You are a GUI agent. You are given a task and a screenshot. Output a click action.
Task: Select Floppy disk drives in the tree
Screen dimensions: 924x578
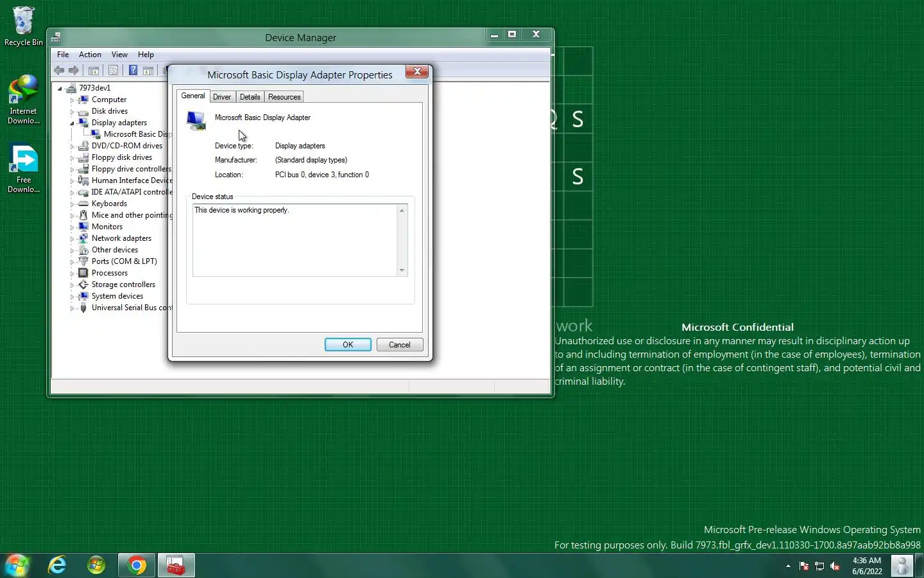(116, 157)
